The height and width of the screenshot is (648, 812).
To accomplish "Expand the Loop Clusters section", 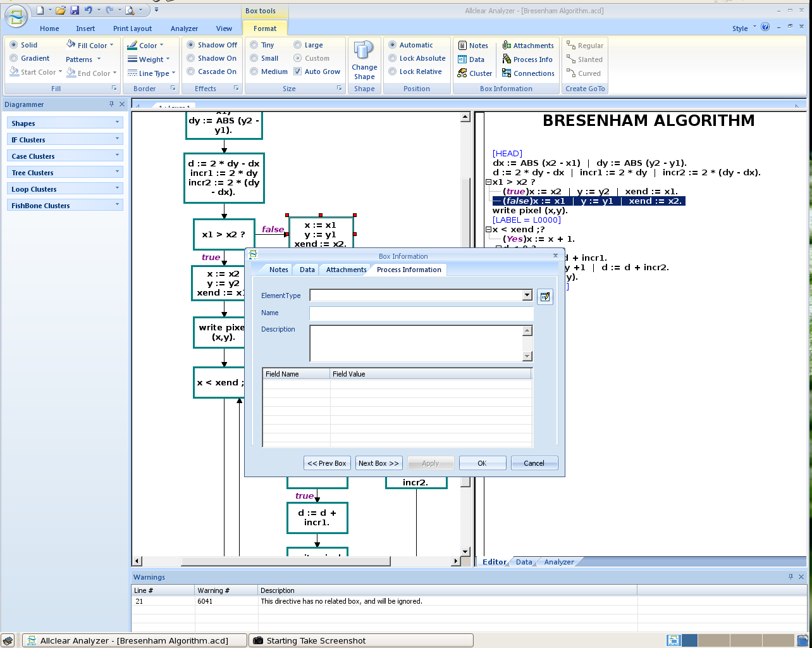I will click(65, 188).
